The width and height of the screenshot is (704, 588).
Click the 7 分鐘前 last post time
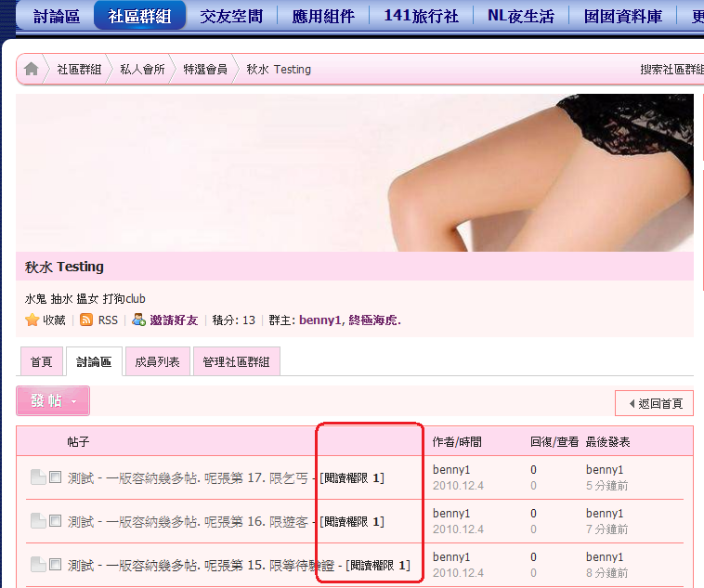606,529
